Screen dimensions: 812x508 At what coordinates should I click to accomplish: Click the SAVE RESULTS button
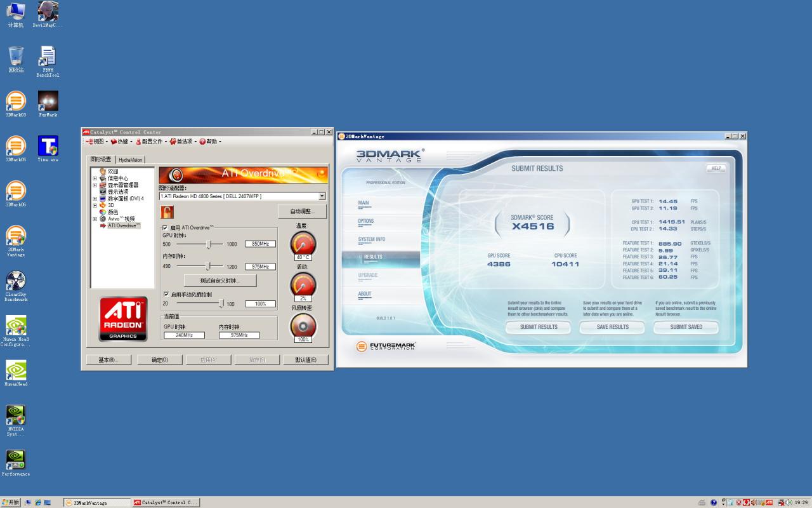click(612, 327)
